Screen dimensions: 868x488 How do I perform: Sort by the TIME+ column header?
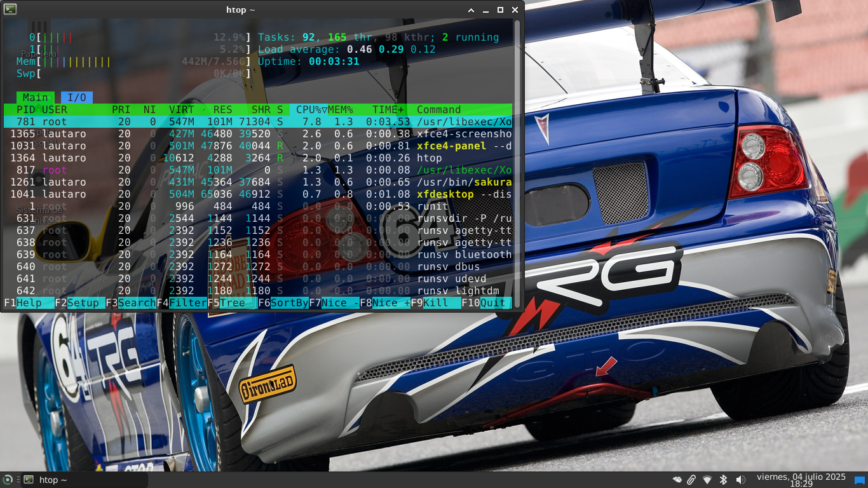tap(388, 110)
